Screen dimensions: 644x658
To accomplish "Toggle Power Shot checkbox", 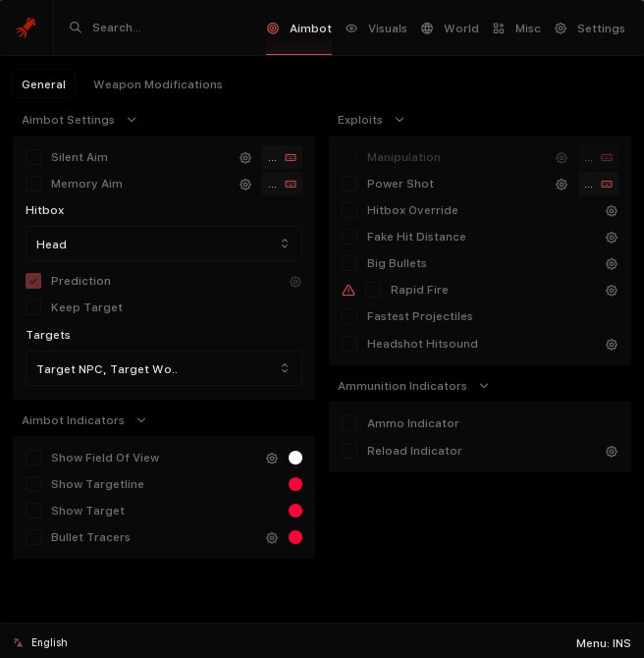I will tap(349, 184).
